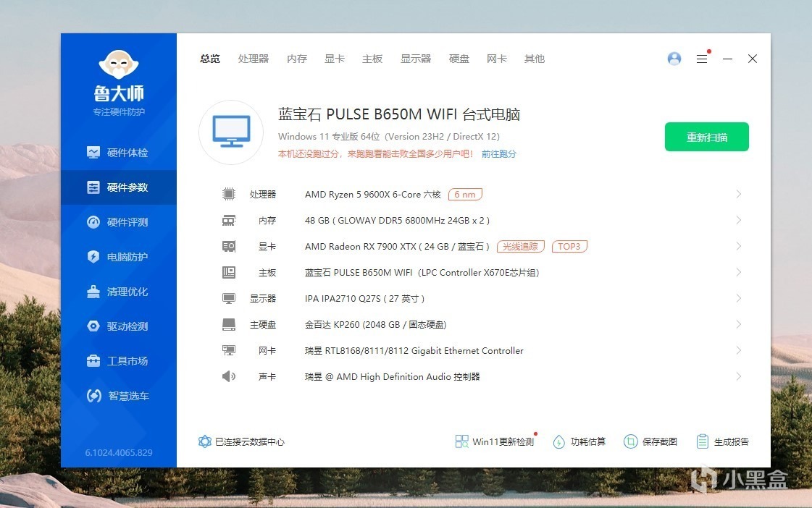This screenshot has height=508, width=812.
Task: Switch to the top 网卡 tab
Action: click(x=497, y=59)
